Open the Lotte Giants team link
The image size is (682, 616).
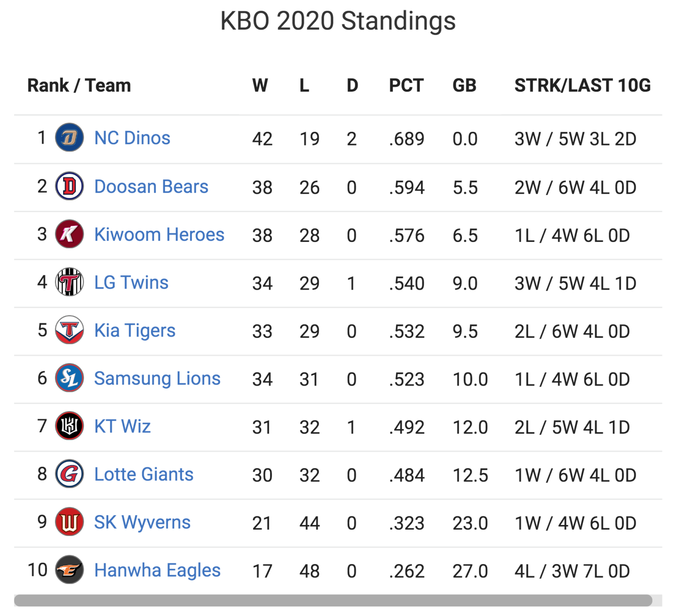[x=144, y=475]
